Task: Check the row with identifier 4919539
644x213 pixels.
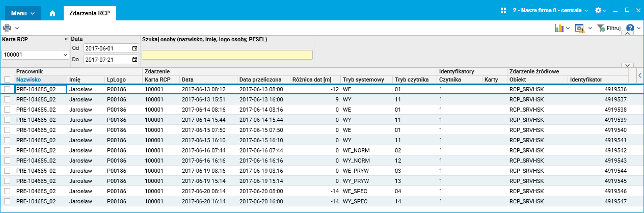Action: coord(7,120)
